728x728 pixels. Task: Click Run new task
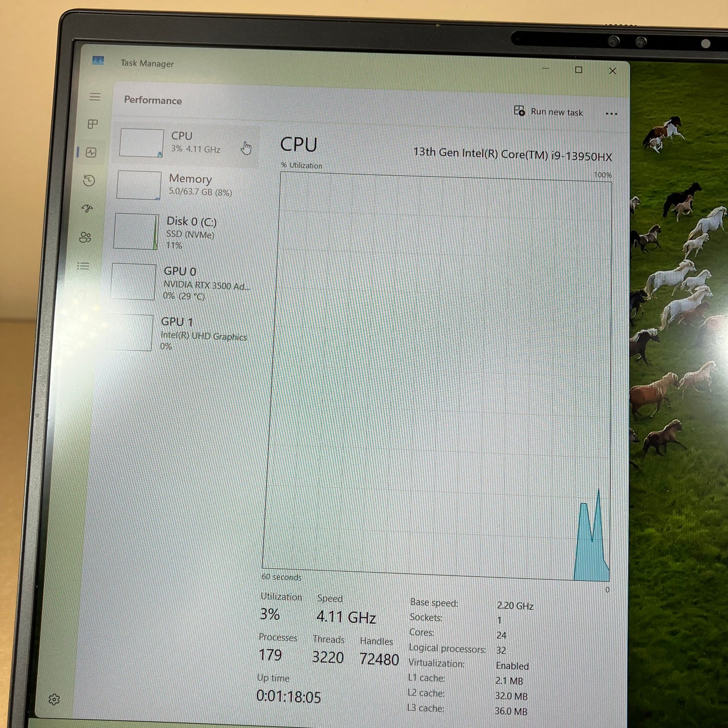(x=549, y=112)
